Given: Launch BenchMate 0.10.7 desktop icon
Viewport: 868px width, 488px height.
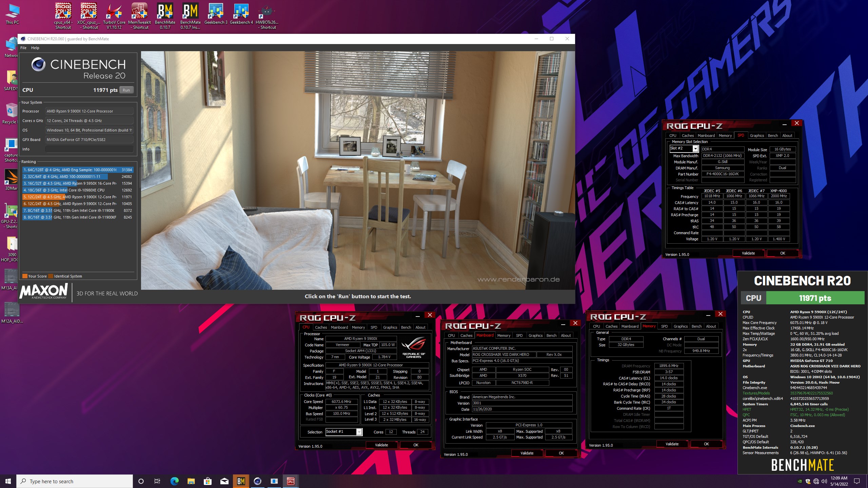Looking at the screenshot, I should [165, 16].
